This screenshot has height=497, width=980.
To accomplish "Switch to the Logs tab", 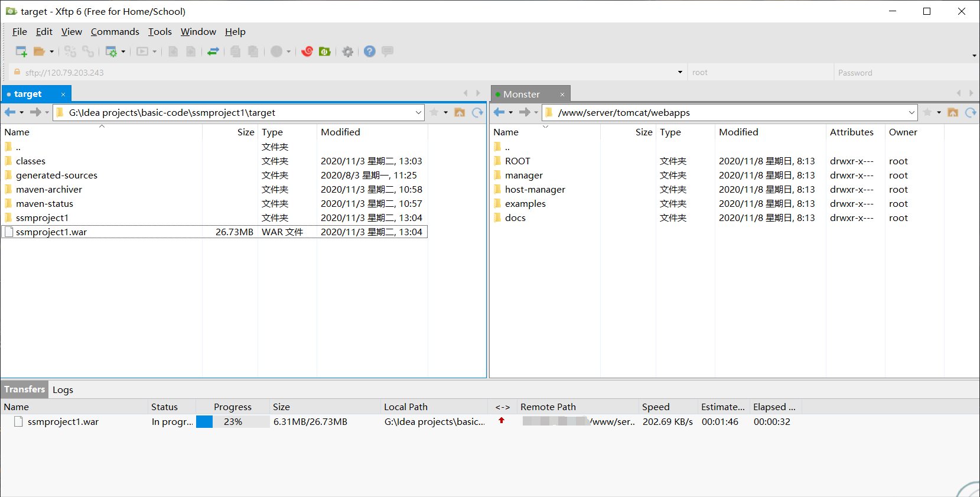I will coord(63,390).
